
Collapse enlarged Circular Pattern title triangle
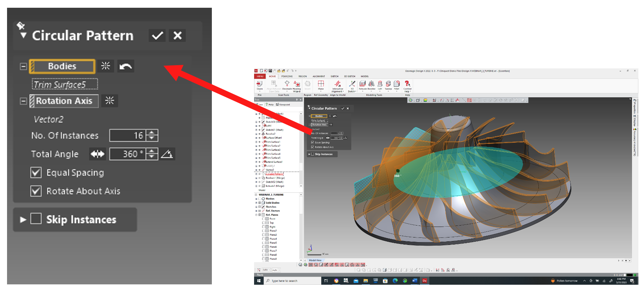(23, 35)
